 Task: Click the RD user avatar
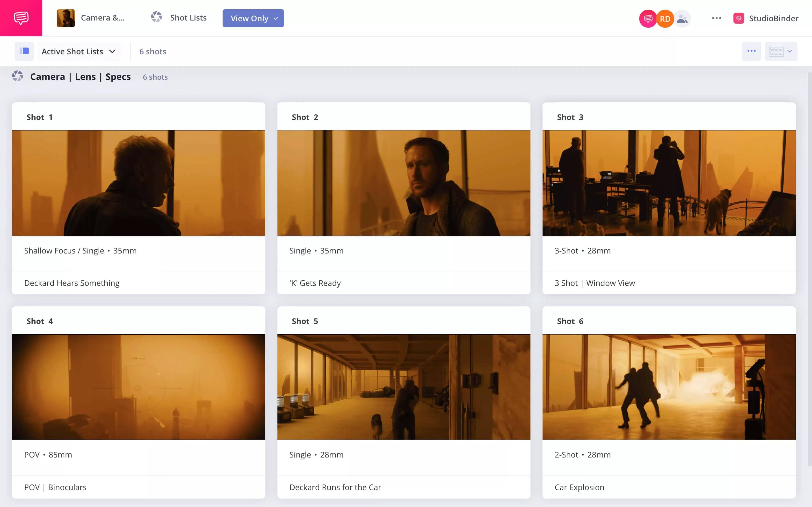[665, 19]
